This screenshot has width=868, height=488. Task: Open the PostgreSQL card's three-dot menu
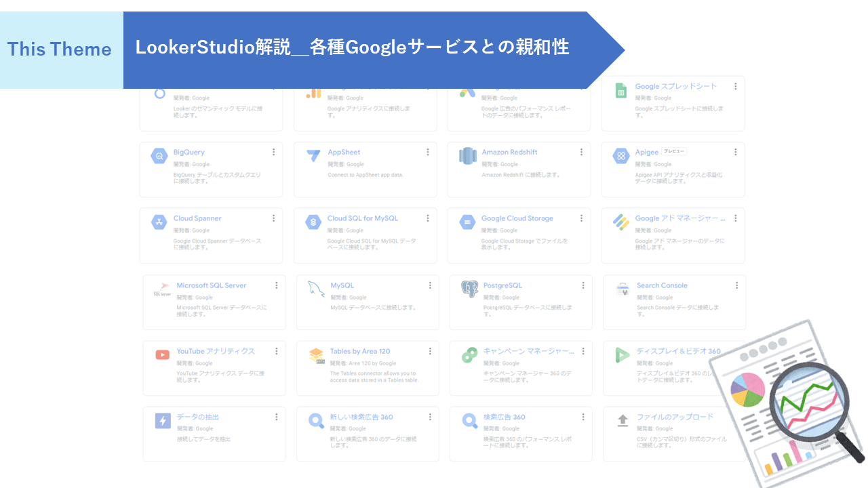583,285
